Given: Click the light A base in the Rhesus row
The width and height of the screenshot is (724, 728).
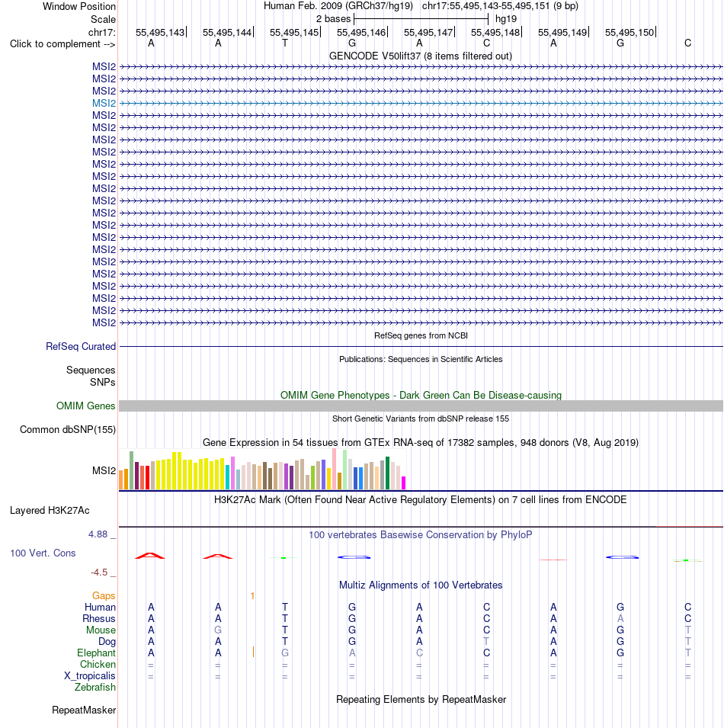Looking at the screenshot, I should coord(620,618).
